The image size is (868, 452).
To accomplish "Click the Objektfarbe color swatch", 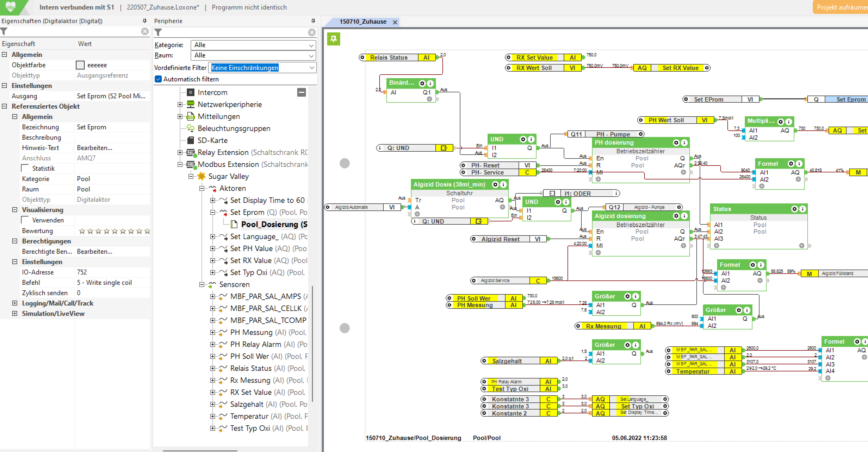I will [x=80, y=65].
